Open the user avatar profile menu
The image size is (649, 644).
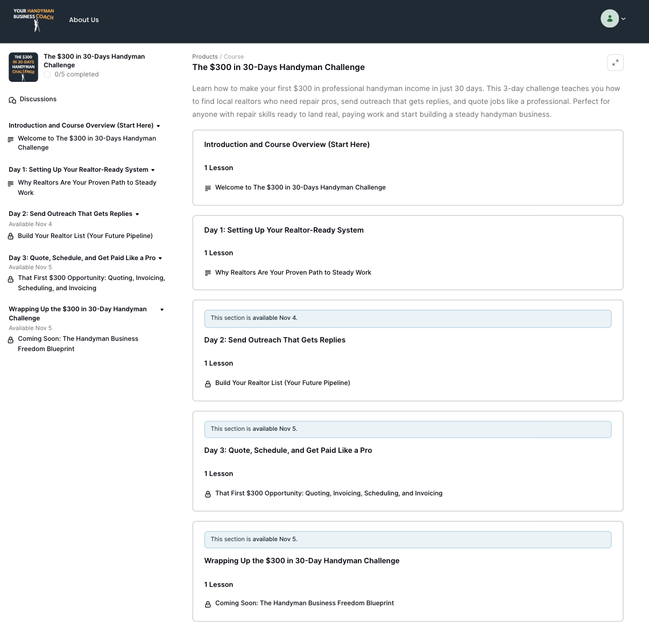click(610, 19)
